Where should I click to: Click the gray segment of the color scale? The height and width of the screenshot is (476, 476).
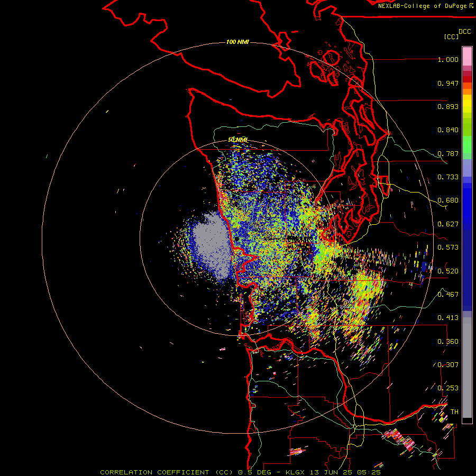click(x=467, y=368)
